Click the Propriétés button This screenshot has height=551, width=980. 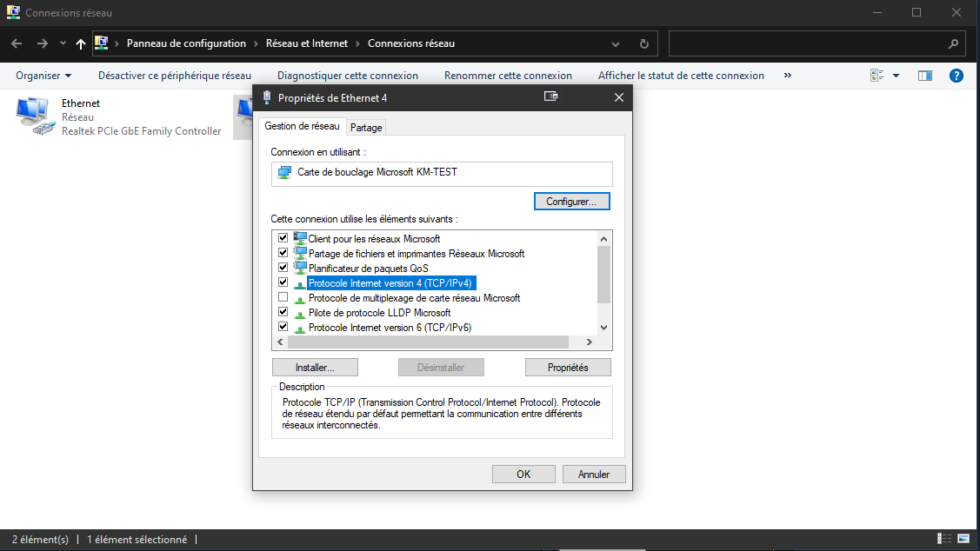pyautogui.click(x=568, y=368)
